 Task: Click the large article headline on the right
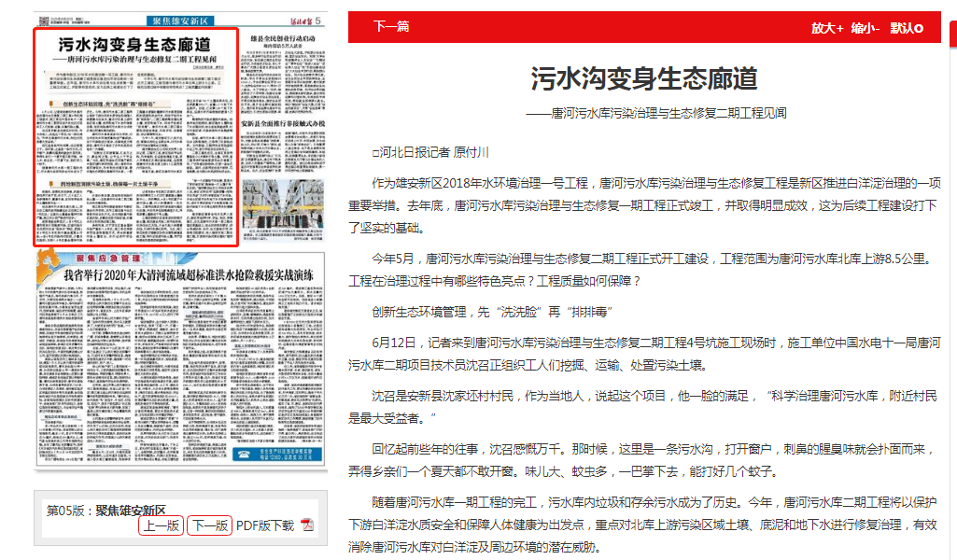pyautogui.click(x=644, y=78)
